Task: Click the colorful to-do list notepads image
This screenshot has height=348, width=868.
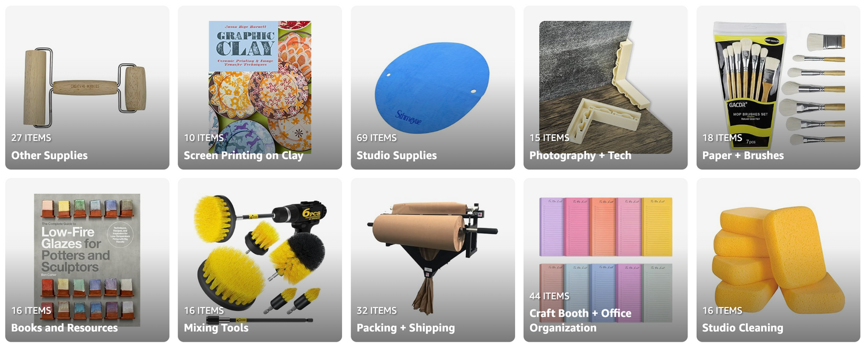Action: click(x=606, y=260)
